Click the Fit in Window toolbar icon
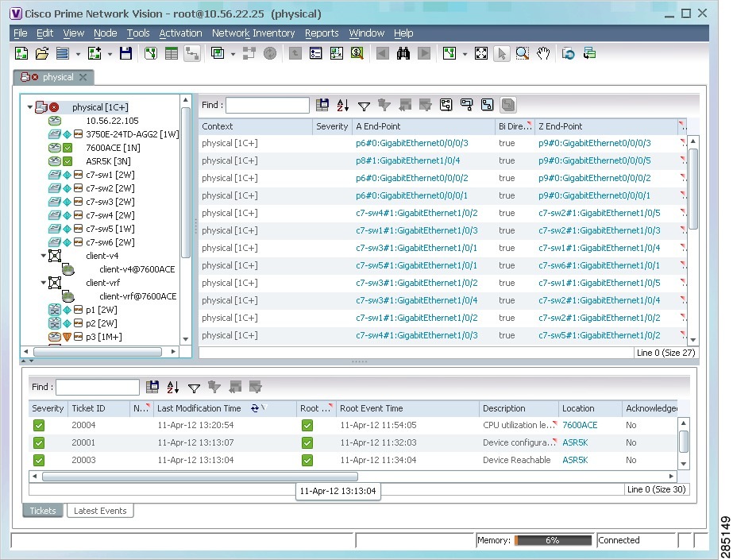The width and height of the screenshot is (733, 560). coord(481,53)
